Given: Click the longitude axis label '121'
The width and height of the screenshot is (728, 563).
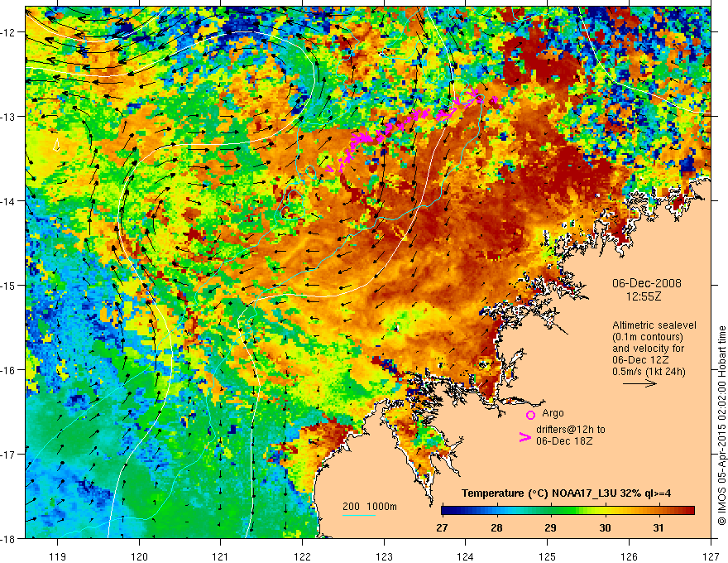Looking at the screenshot, I should [221, 556].
